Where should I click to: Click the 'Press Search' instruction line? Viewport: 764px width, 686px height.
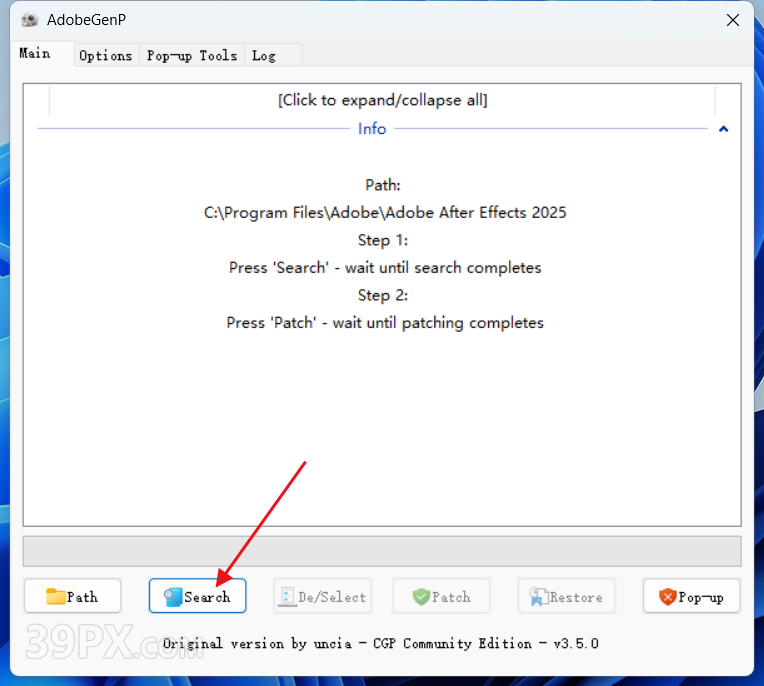pyautogui.click(x=385, y=267)
